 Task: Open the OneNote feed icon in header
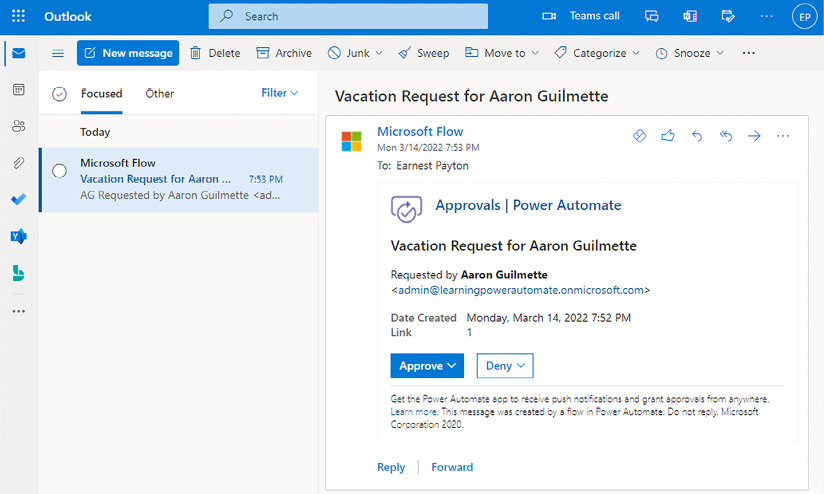pos(690,16)
